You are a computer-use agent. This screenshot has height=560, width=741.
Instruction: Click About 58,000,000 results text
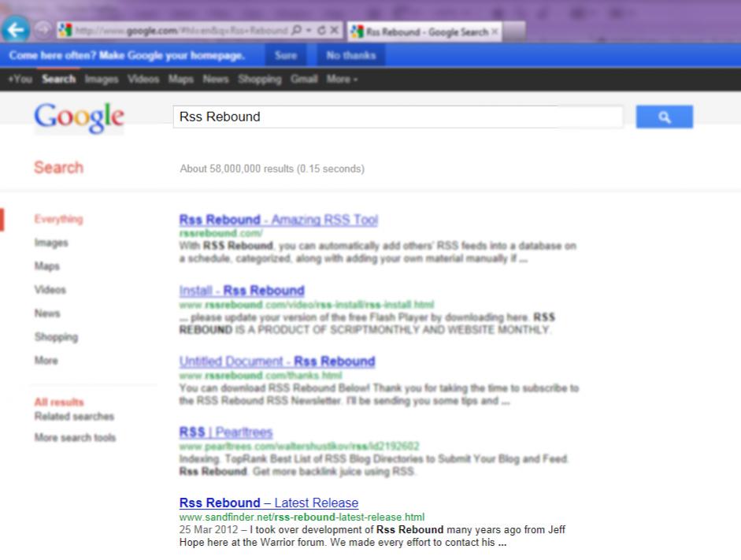pos(272,169)
